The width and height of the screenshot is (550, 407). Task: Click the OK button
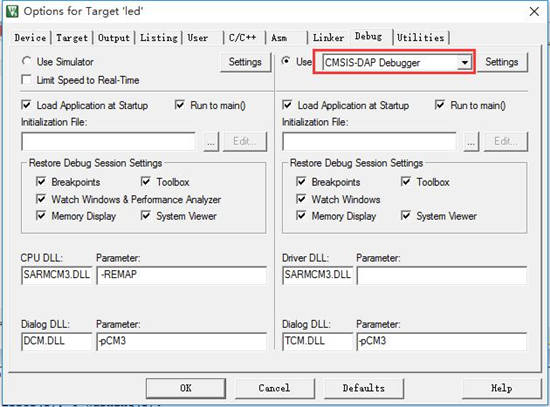point(186,388)
